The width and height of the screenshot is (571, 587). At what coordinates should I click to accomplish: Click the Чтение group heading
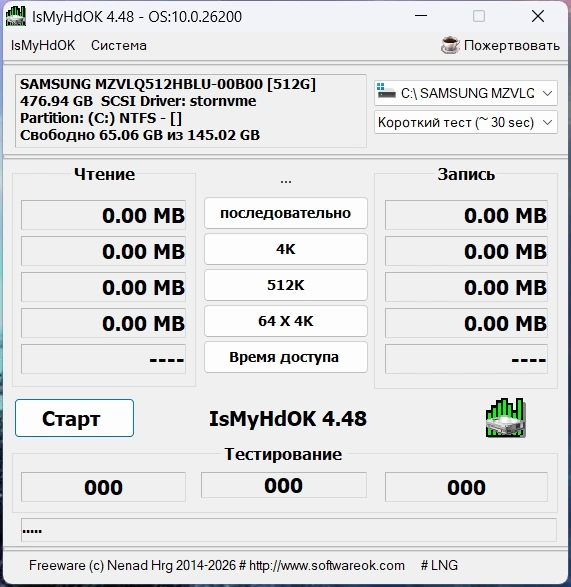104,174
